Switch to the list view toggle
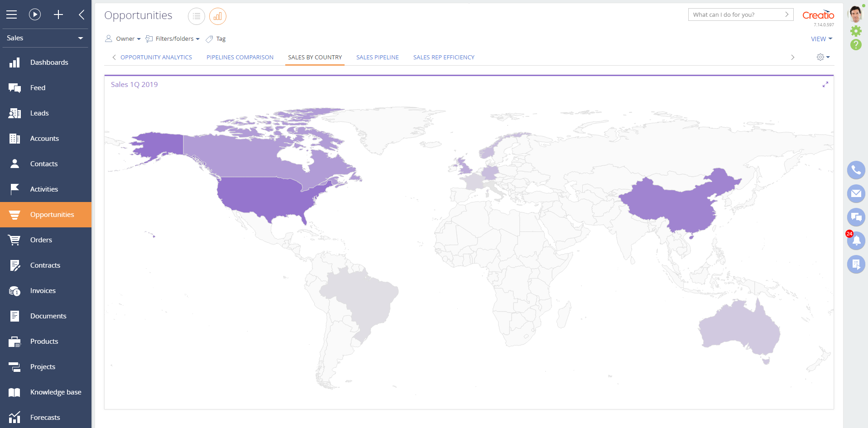The image size is (868, 428). coord(197,16)
